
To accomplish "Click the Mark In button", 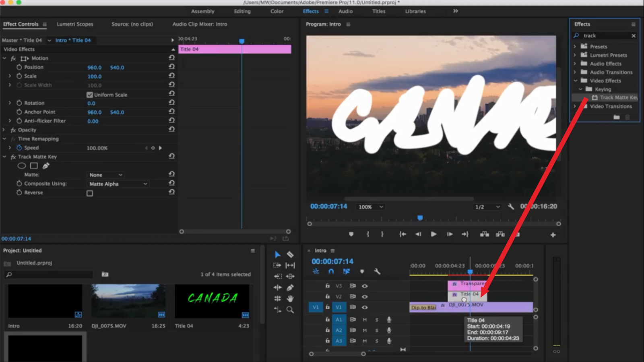I will click(x=368, y=234).
